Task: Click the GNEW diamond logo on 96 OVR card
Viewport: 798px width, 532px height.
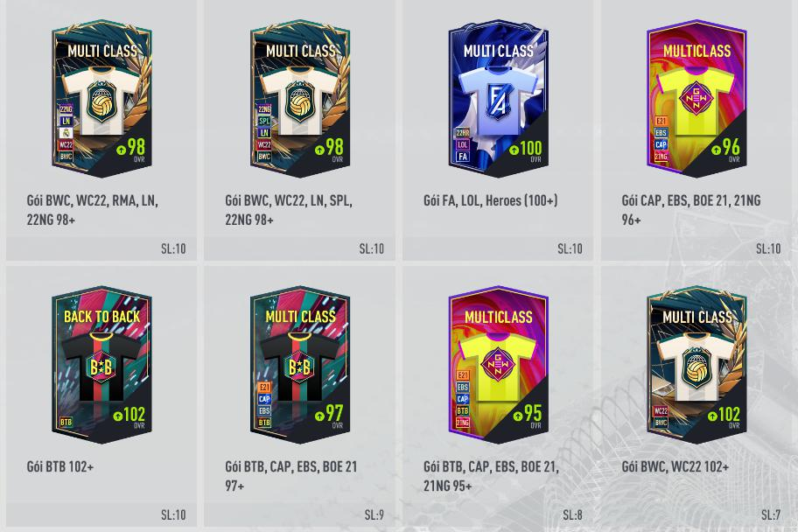Action: pyautogui.click(x=696, y=99)
